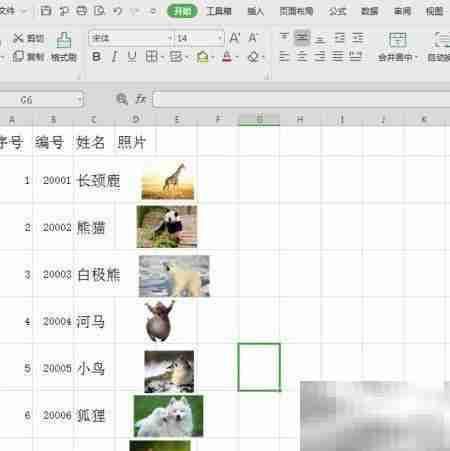The image size is (450, 451).
Task: Click the Print icon in quick access toolbar
Action: pyautogui.click(x=82, y=11)
